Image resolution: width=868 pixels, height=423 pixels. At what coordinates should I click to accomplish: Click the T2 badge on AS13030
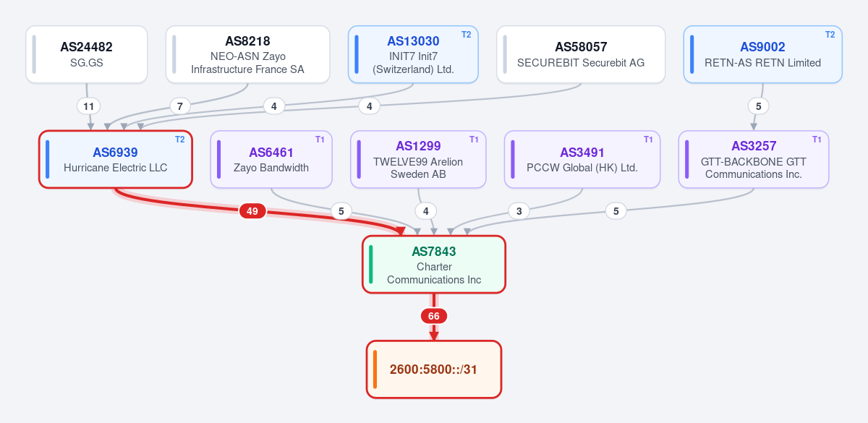466,34
